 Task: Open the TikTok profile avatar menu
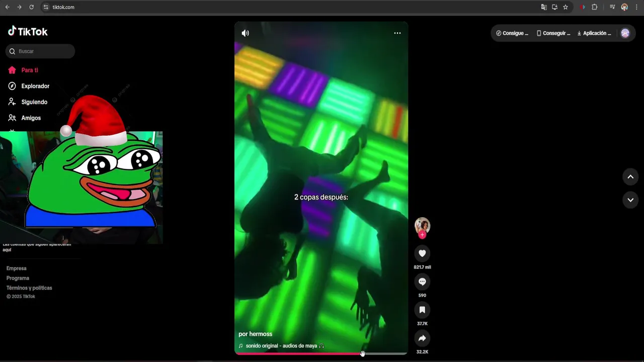point(625,33)
